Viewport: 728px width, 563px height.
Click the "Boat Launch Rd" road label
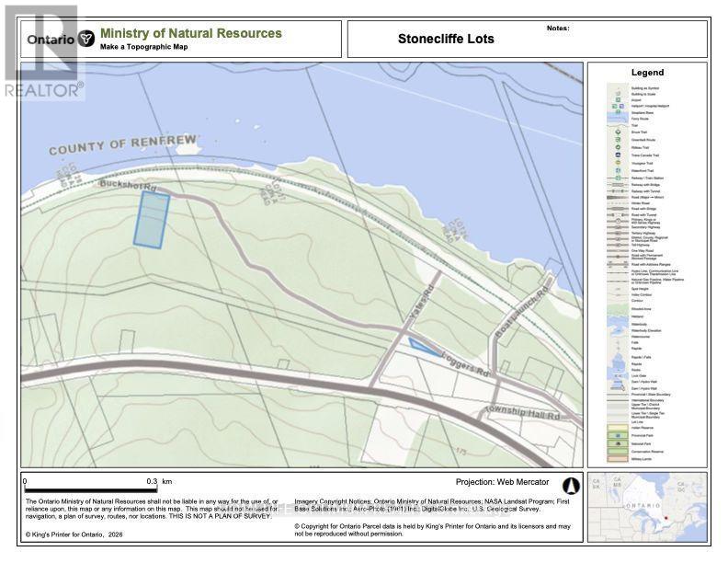point(522,314)
